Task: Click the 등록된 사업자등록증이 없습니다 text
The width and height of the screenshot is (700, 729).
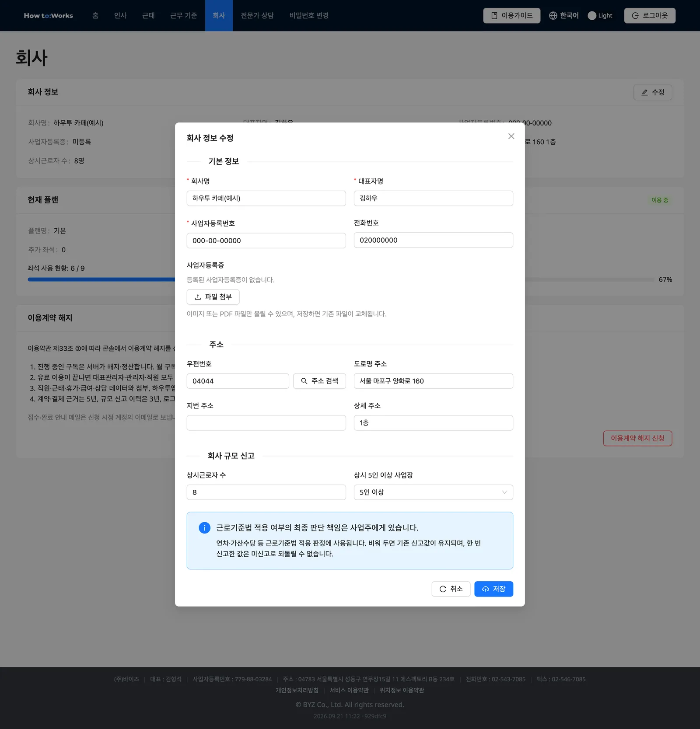Action: tap(231, 280)
